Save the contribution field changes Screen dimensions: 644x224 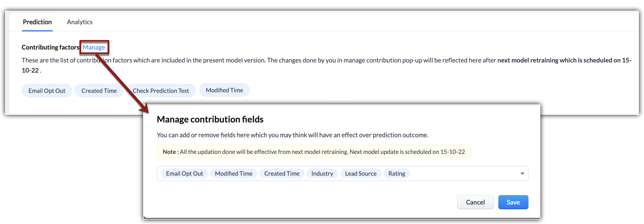pyautogui.click(x=513, y=202)
